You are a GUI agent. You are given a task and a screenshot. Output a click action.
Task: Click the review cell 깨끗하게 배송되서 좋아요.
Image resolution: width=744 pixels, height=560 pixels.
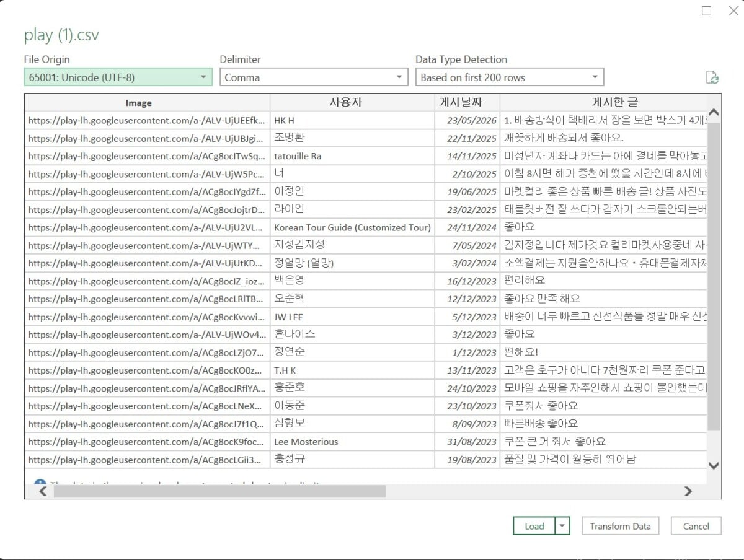tap(603, 138)
